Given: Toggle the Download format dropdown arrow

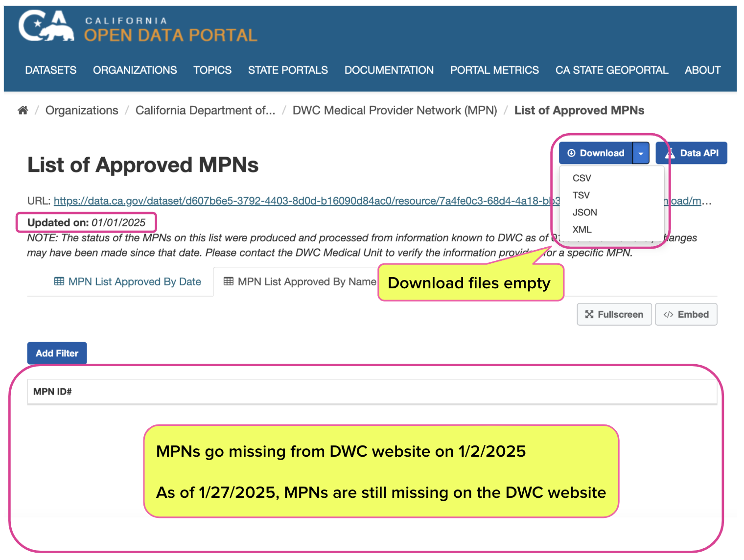Looking at the screenshot, I should 641,153.
